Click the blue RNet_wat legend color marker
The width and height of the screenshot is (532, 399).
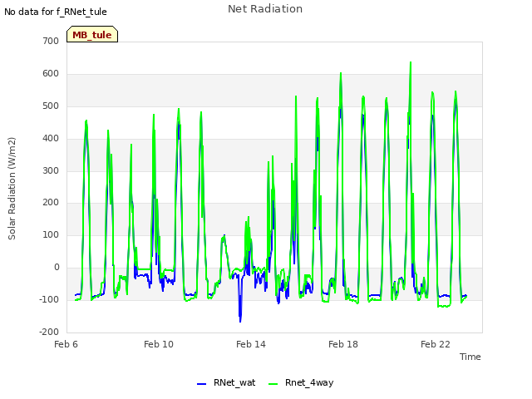point(201,384)
